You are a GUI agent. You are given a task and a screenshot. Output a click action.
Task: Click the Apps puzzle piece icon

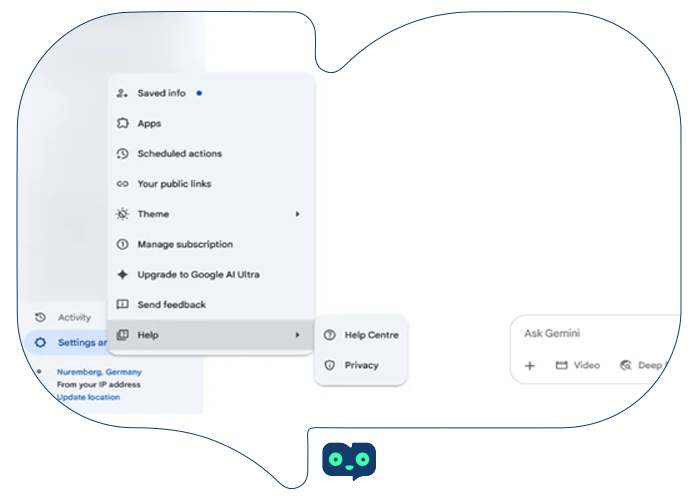pyautogui.click(x=122, y=124)
